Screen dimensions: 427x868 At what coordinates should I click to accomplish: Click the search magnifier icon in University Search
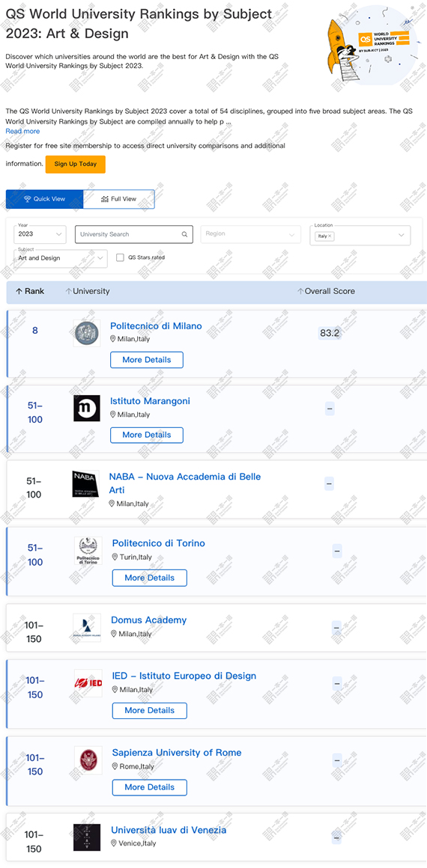(185, 234)
